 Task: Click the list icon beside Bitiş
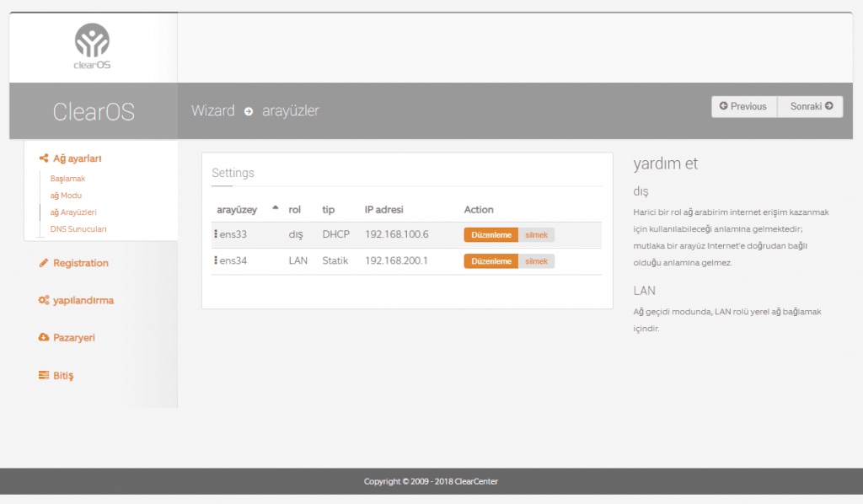tap(44, 375)
